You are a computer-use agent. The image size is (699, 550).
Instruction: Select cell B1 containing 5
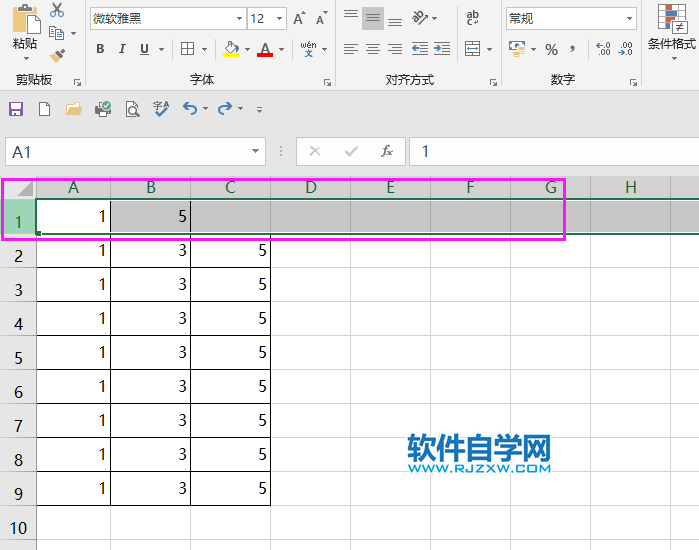pos(151,216)
